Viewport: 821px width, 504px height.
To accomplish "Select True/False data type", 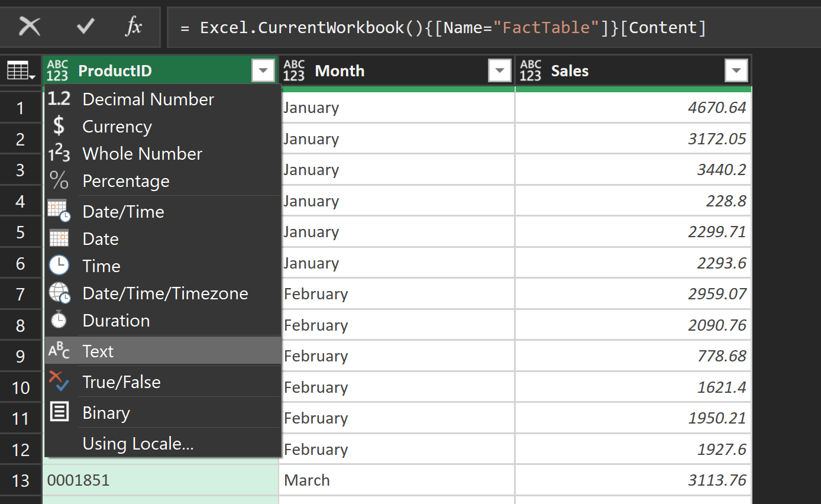I will pos(121,382).
